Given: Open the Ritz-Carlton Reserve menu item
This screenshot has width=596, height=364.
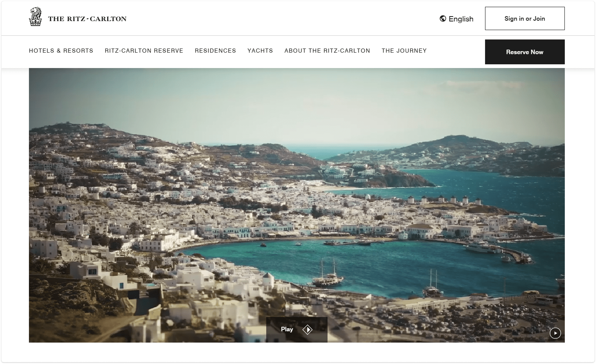Looking at the screenshot, I should pos(144,51).
